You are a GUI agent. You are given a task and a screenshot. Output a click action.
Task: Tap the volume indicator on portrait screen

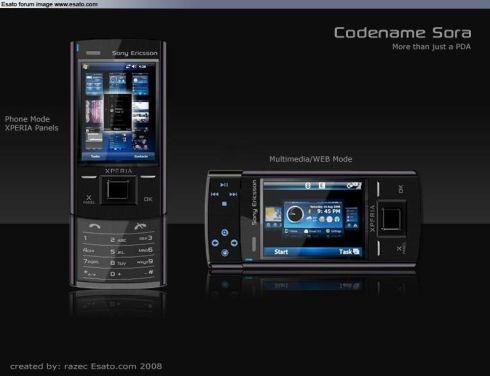[134, 67]
